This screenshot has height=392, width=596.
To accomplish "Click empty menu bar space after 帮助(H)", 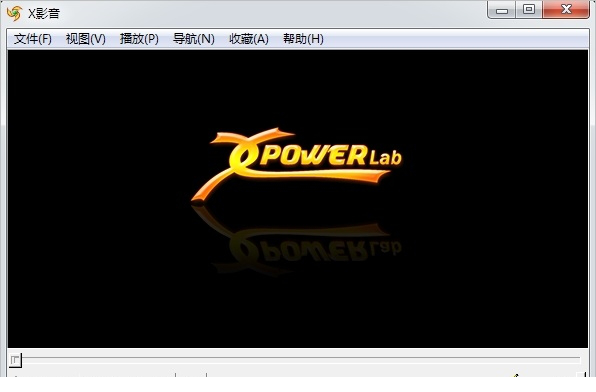I will [456, 39].
